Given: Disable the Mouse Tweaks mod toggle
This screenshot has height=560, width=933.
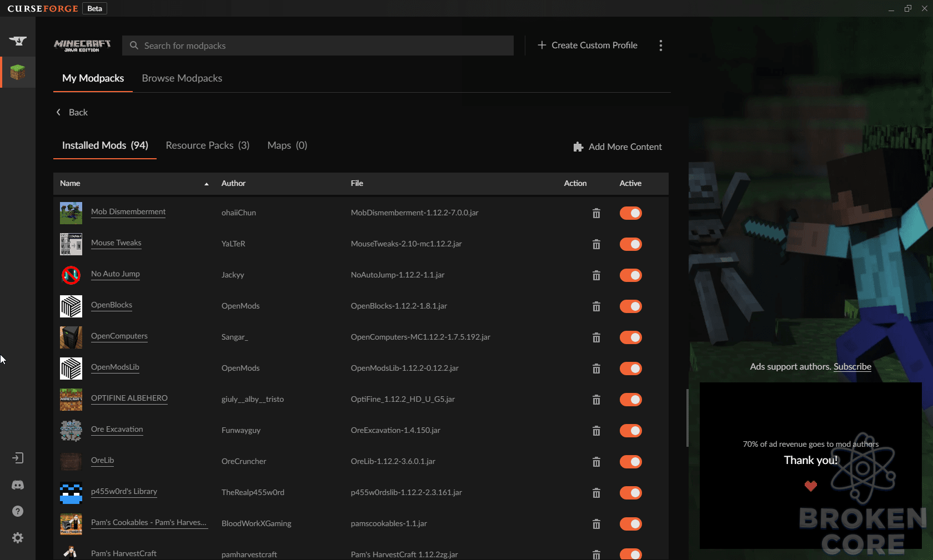Looking at the screenshot, I should click(631, 244).
